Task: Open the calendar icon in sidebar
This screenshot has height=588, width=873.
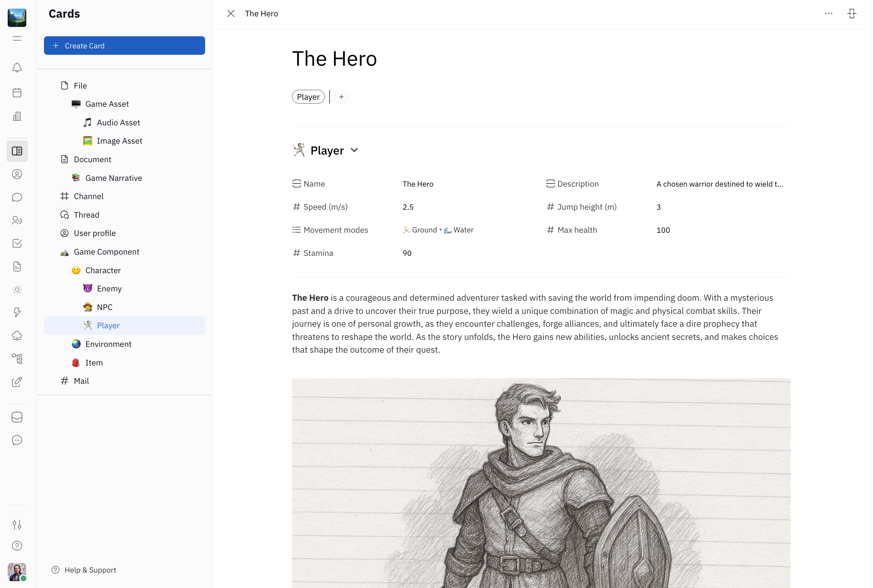Action: 17,93
